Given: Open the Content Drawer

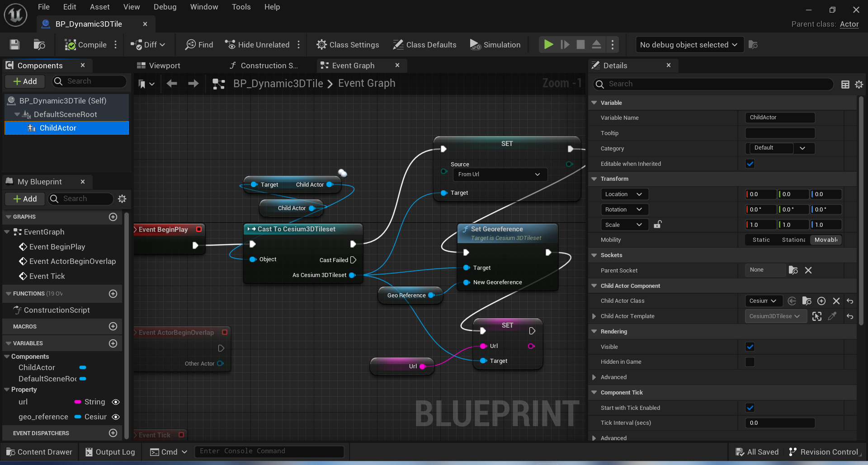Looking at the screenshot, I should click(x=39, y=451).
